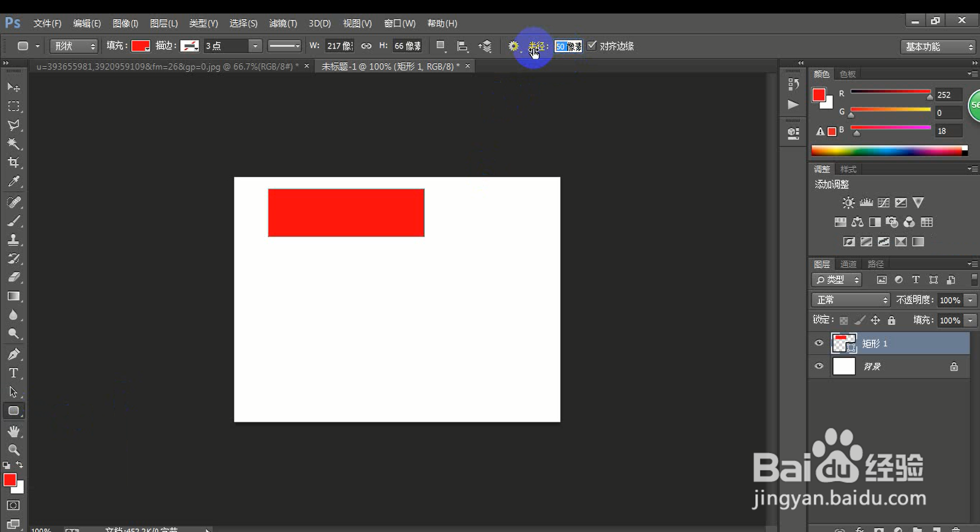
Task: Switch to 色板 tab
Action: pos(848,74)
